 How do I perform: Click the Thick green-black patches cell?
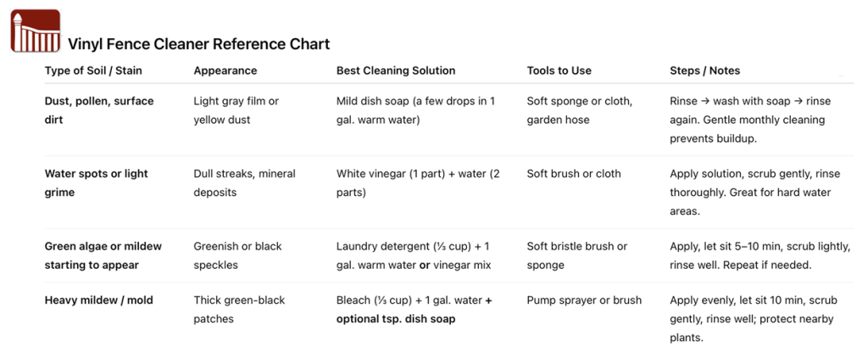240,309
